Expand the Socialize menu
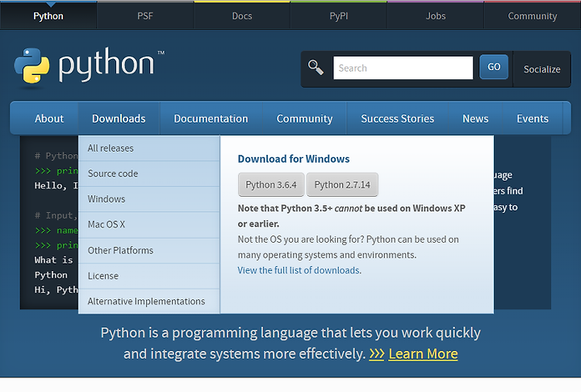This screenshot has height=392, width=581. [x=541, y=69]
